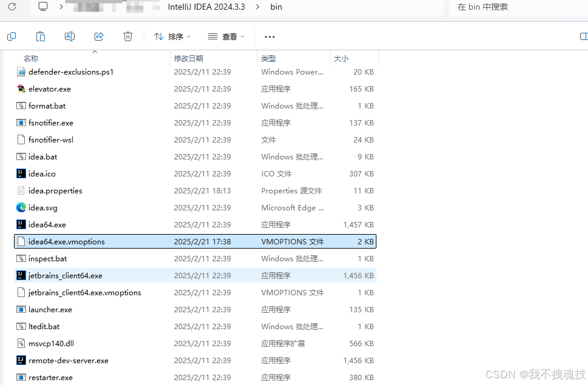The height and width of the screenshot is (385, 588).
Task: Click the file name defender-exclusions.ps1
Action: pyautogui.click(x=71, y=72)
